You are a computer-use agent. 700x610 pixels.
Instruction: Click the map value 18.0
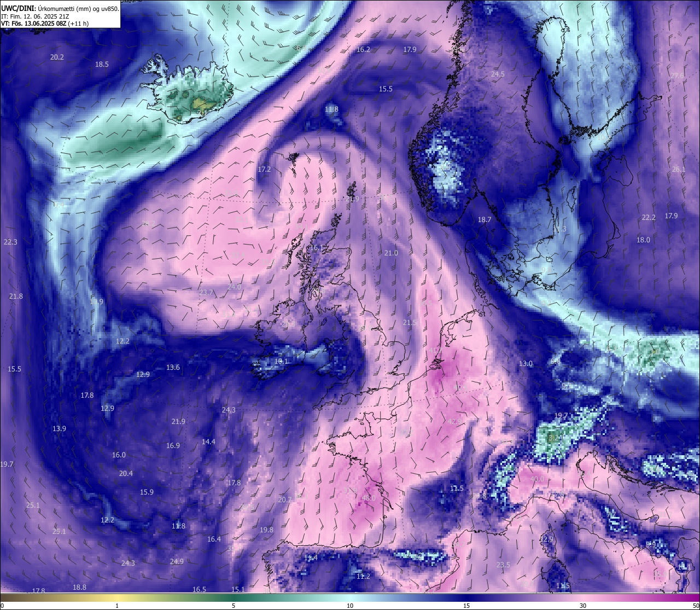click(x=643, y=240)
